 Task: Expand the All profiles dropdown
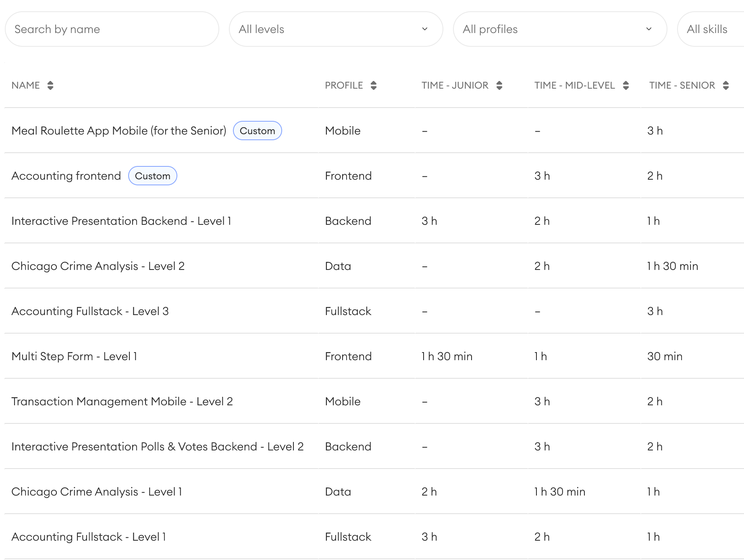coord(559,29)
